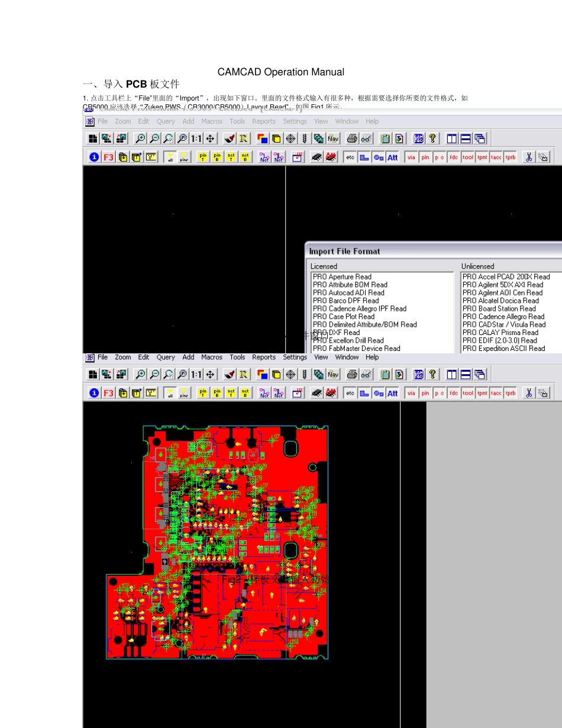Image resolution: width=562 pixels, height=728 pixels.
Task: Click red 'fdc' button in PCB layout window
Action: pyautogui.click(x=454, y=393)
